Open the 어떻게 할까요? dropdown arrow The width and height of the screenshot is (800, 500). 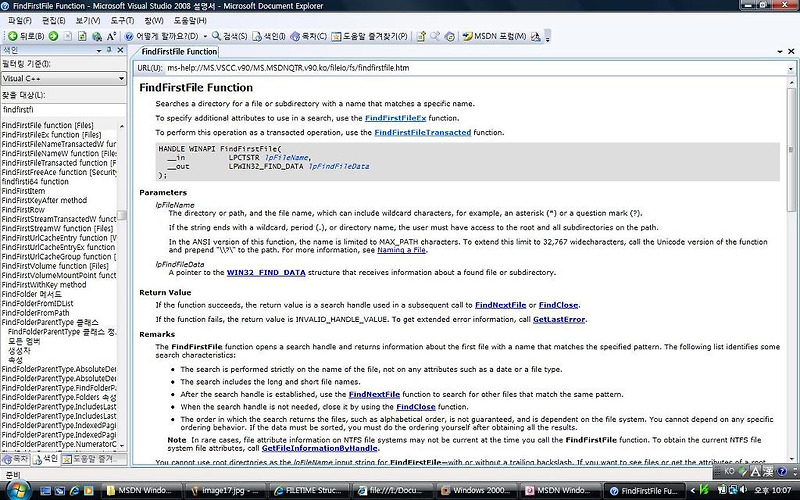[205, 36]
